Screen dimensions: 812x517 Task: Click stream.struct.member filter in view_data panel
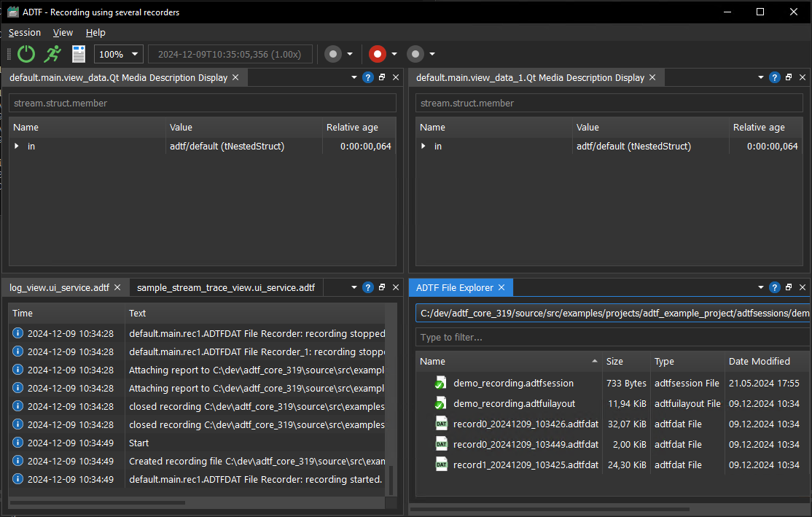pyautogui.click(x=203, y=103)
